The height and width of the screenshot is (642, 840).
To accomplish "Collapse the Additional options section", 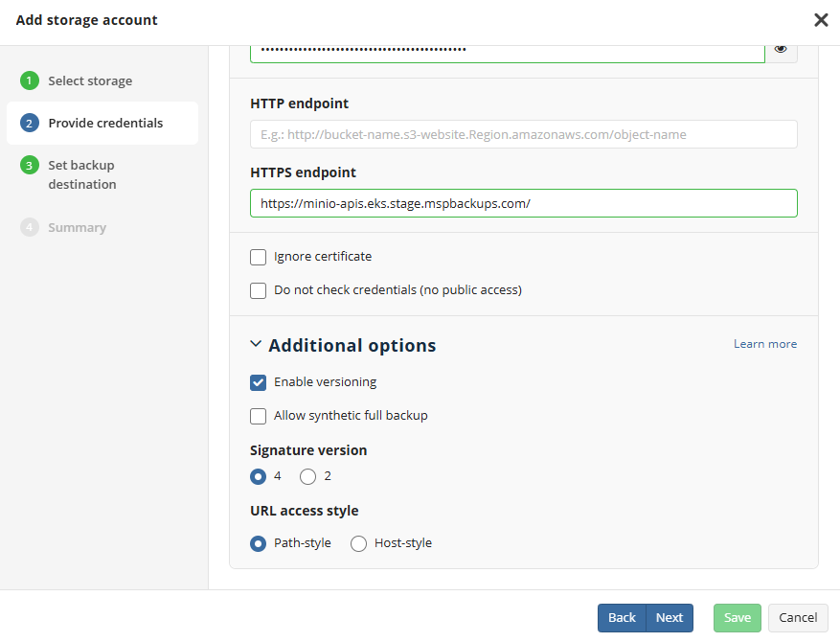I will tap(256, 345).
